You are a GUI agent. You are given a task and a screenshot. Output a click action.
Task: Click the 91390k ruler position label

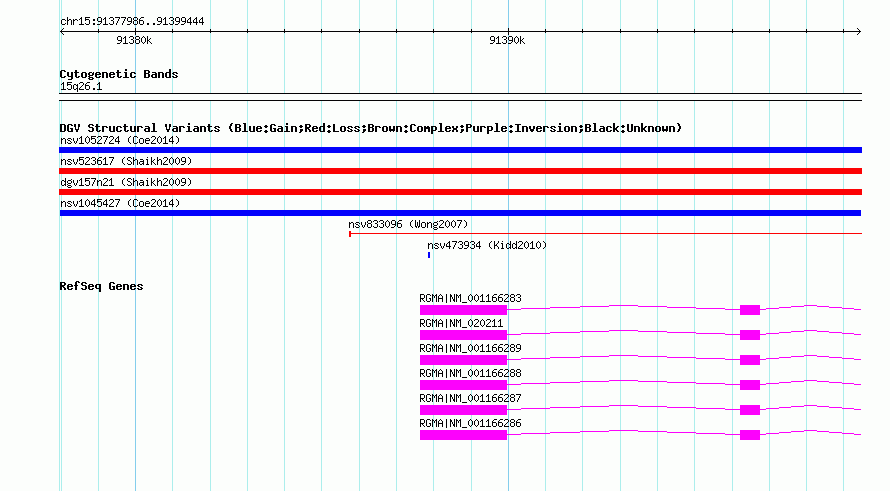click(507, 40)
